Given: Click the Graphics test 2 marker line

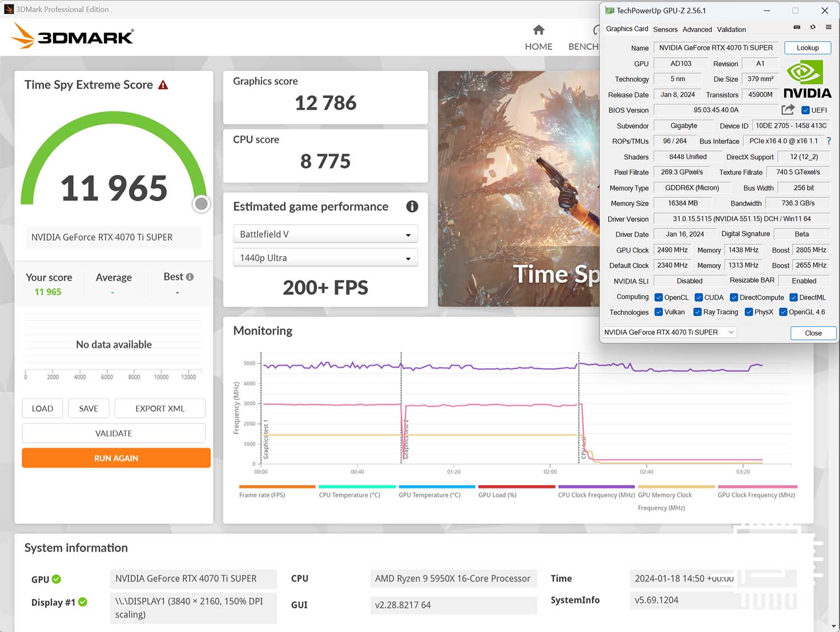Looking at the screenshot, I should pos(401,407).
